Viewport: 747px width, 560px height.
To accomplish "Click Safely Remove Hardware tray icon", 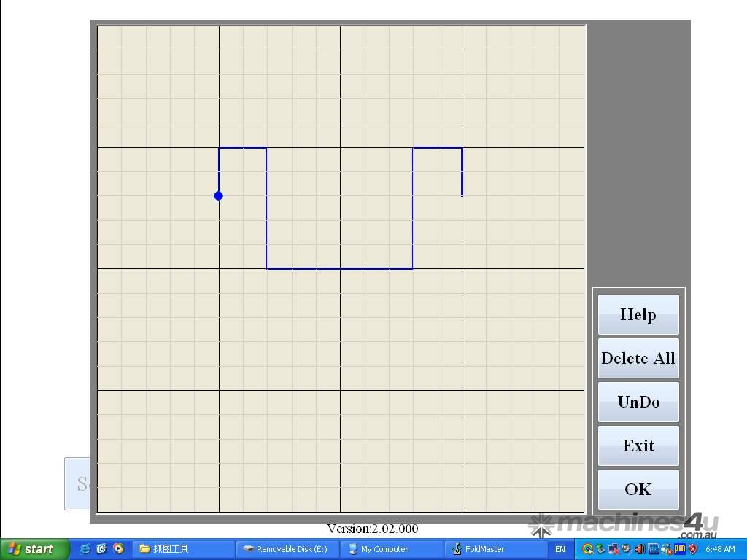I will (x=600, y=549).
